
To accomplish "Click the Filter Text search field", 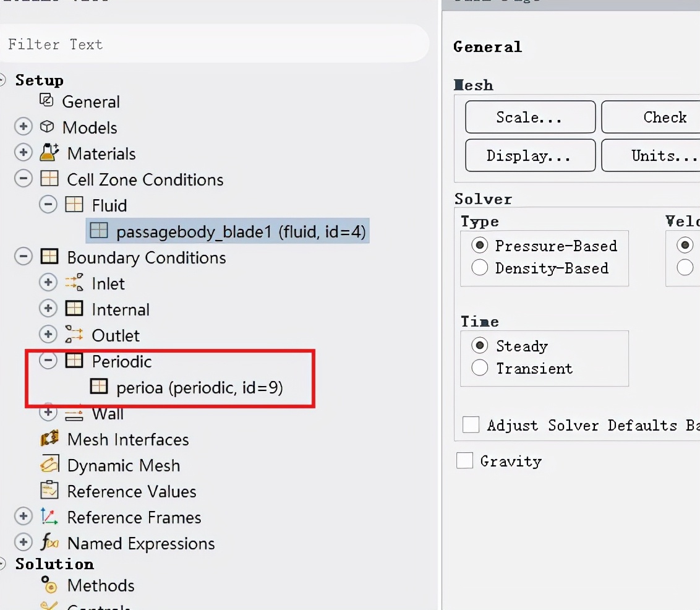I will tap(213, 44).
